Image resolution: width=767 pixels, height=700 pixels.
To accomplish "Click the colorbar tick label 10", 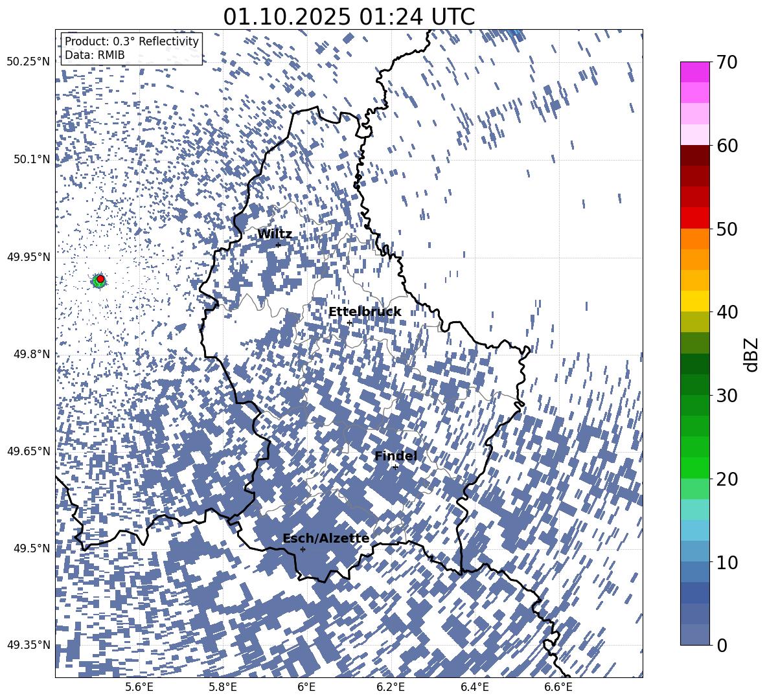I will pos(727,562).
